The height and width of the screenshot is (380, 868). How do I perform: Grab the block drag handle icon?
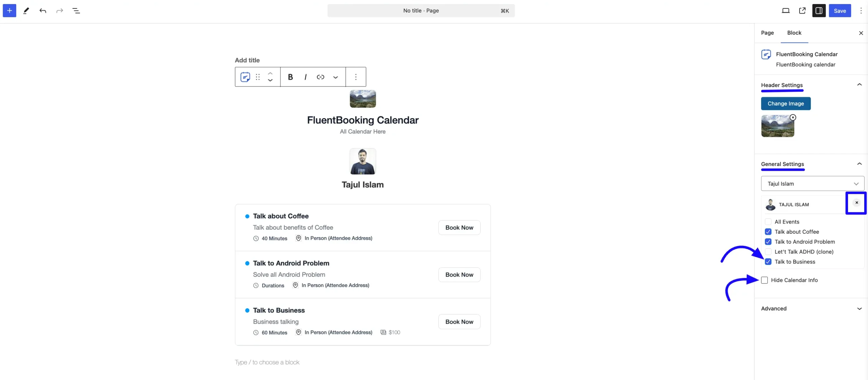258,77
